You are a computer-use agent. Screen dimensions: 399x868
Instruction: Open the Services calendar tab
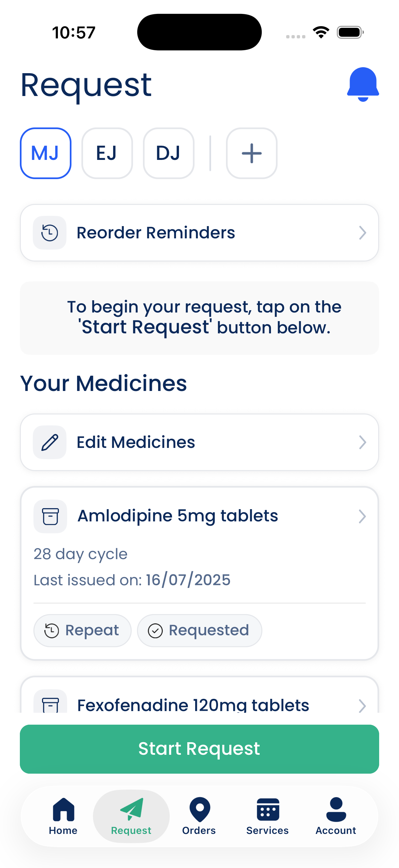click(x=267, y=815)
